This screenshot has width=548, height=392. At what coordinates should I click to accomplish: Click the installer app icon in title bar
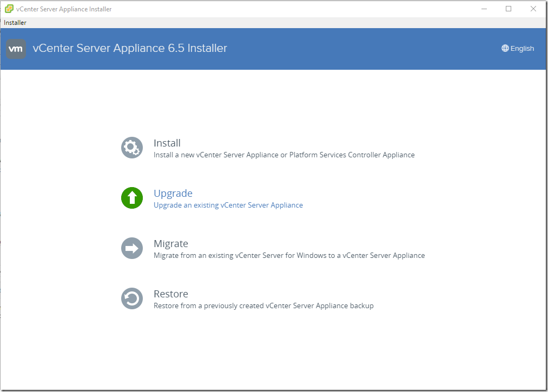coord(9,9)
